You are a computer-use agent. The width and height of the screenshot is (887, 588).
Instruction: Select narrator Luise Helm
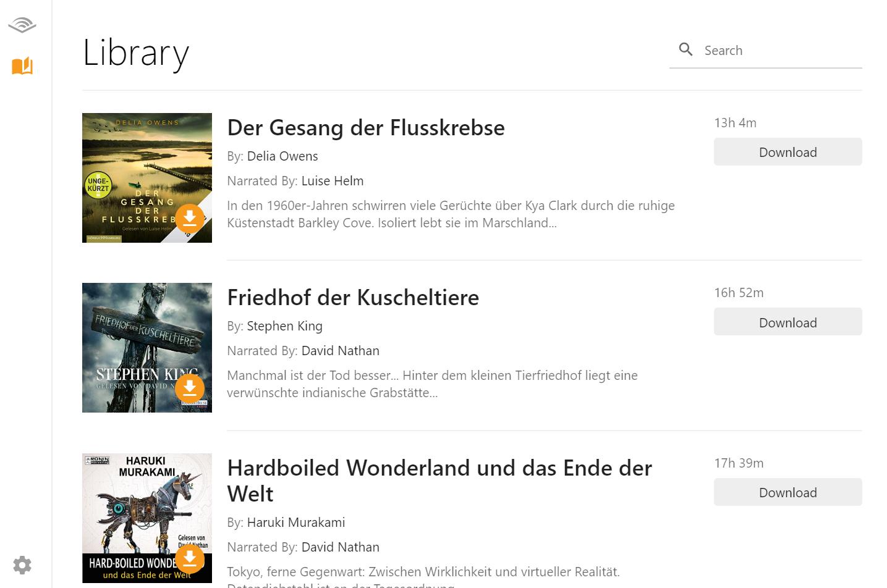333,180
